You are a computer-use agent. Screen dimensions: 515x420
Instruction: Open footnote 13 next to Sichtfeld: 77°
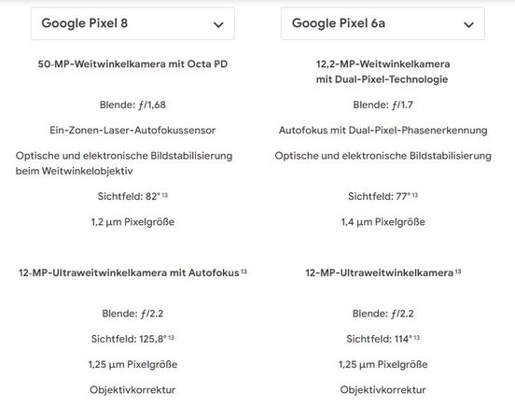tap(415, 195)
